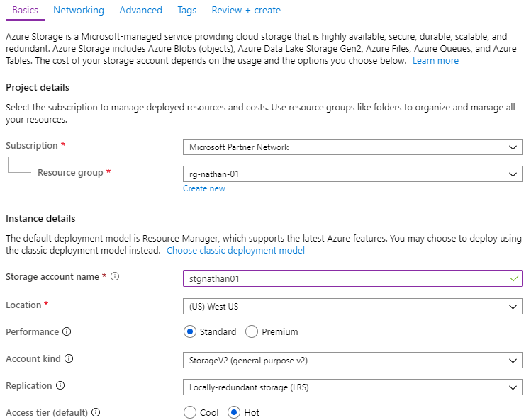Click the Replication info icon

pyautogui.click(x=60, y=385)
